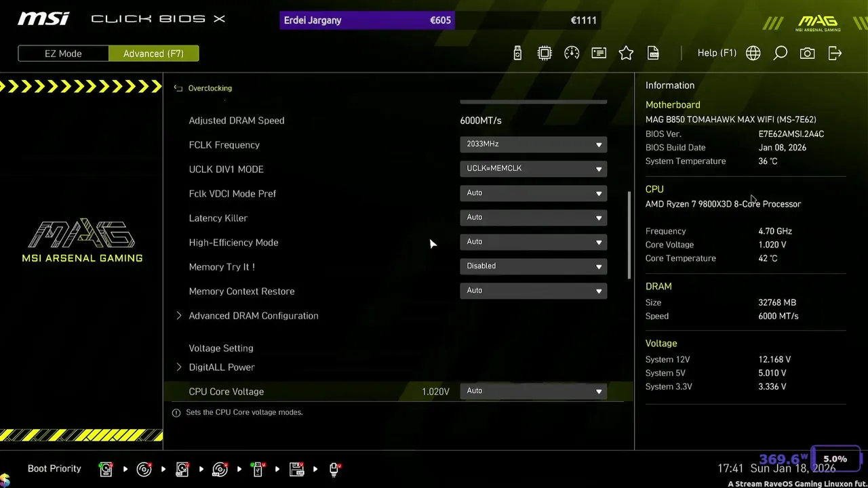868x488 pixels.
Task: Click the System 12V 12.168 V reading
Action: click(x=774, y=360)
